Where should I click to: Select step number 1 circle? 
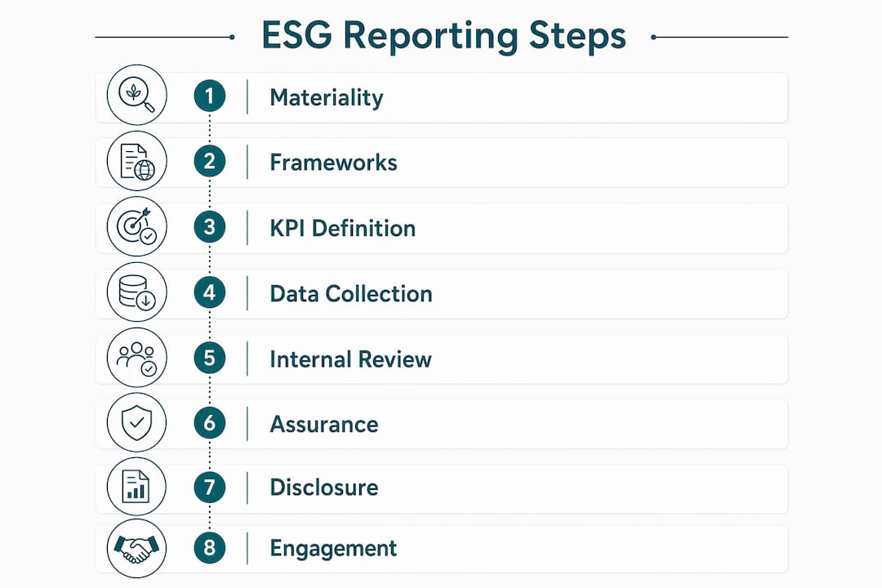coord(210,96)
